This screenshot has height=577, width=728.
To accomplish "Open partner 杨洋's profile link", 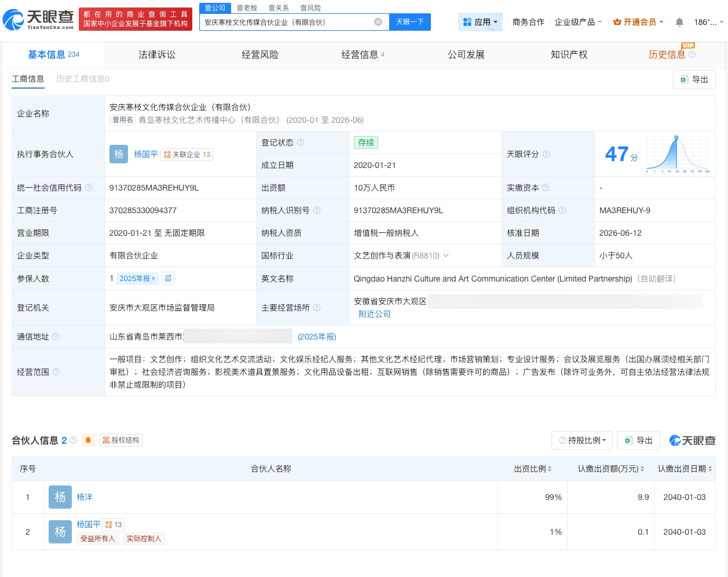I will [85, 497].
